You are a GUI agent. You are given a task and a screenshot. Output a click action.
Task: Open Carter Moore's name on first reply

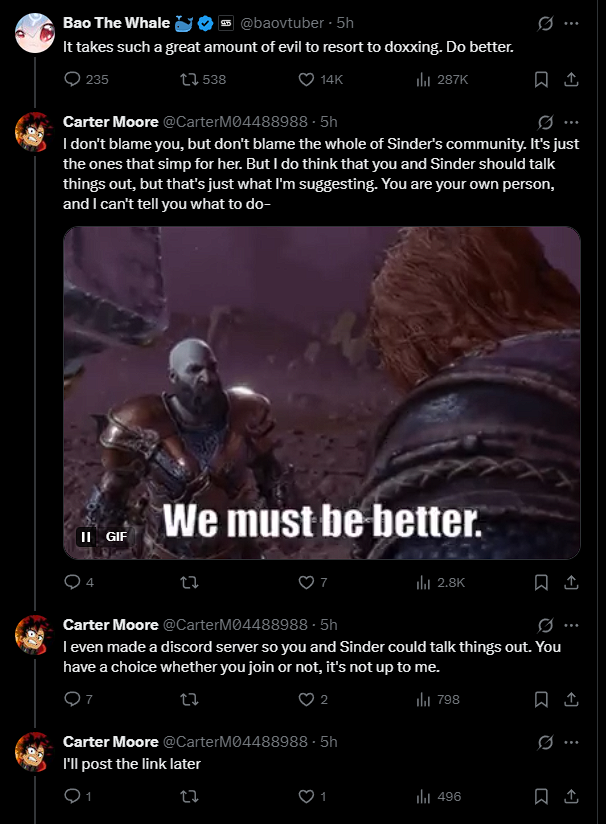coord(110,122)
